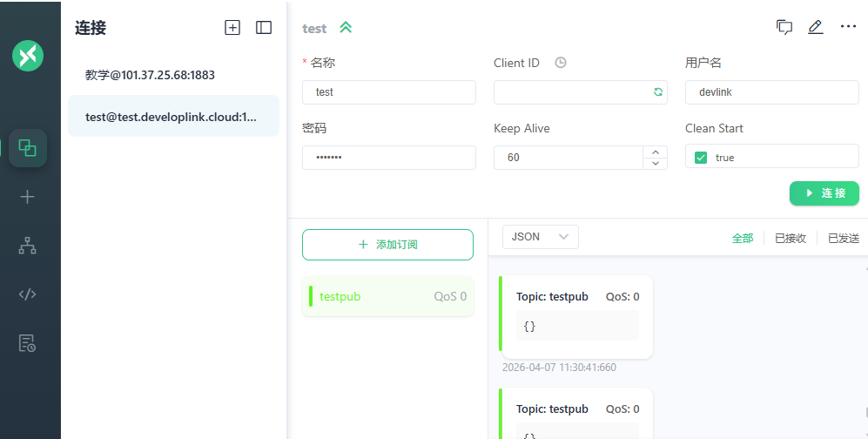Click the 用户名 input field

pyautogui.click(x=771, y=92)
